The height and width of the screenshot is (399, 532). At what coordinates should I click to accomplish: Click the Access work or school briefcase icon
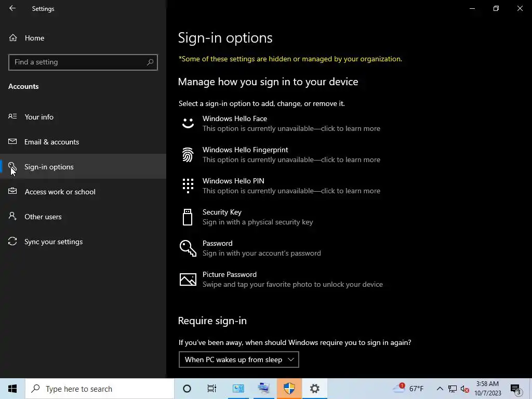tap(12, 191)
